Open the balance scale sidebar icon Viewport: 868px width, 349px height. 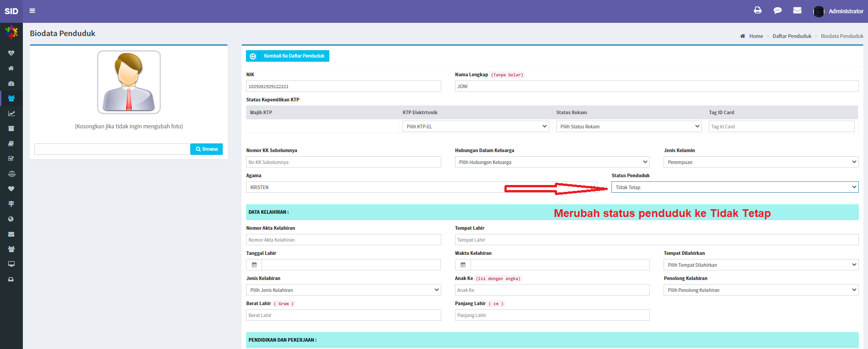point(11,174)
